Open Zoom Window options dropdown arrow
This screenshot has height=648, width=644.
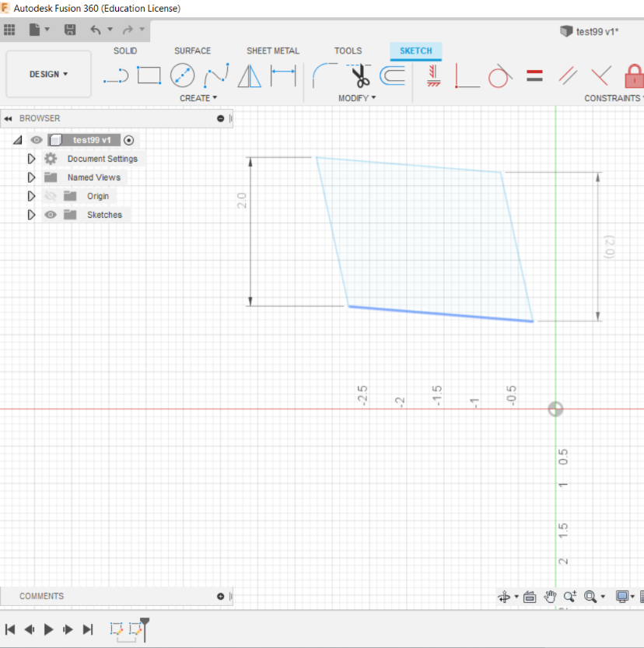click(x=603, y=597)
